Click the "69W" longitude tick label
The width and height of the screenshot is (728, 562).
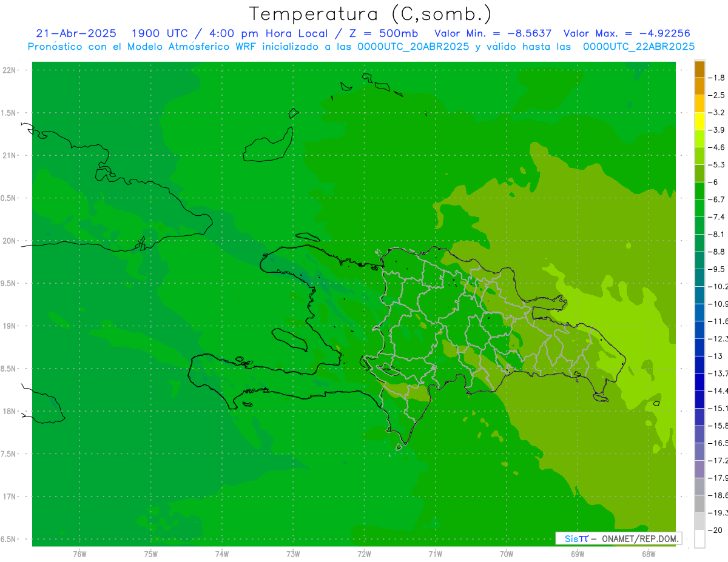tap(578, 554)
